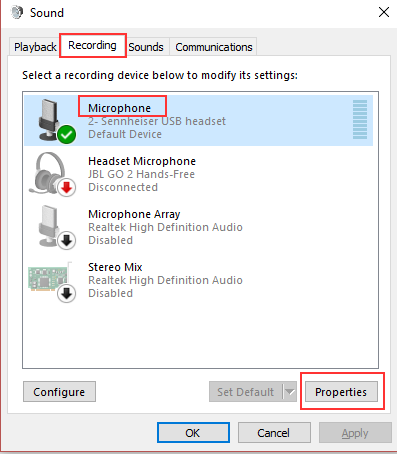Select the Headset Microphone list entry

[x=198, y=174]
